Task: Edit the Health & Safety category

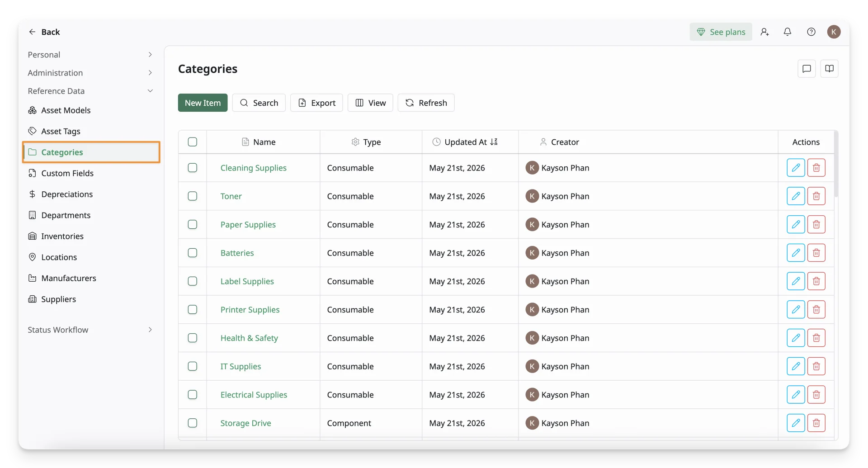Action: tap(796, 338)
